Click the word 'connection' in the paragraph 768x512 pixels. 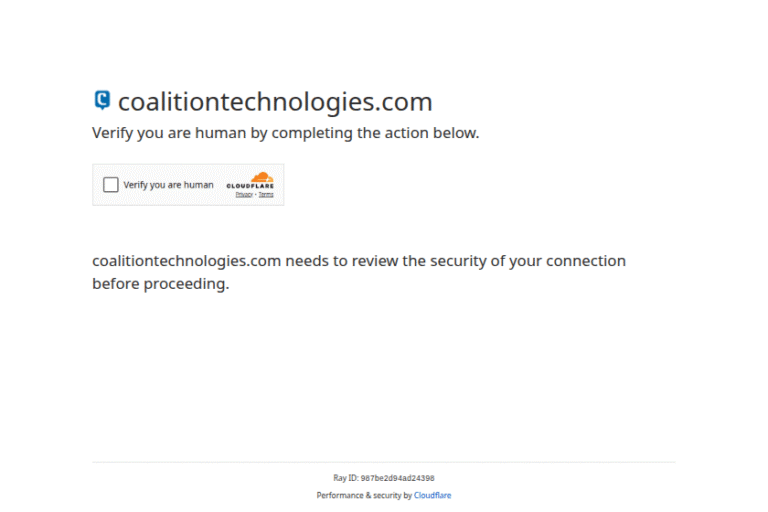(586, 261)
